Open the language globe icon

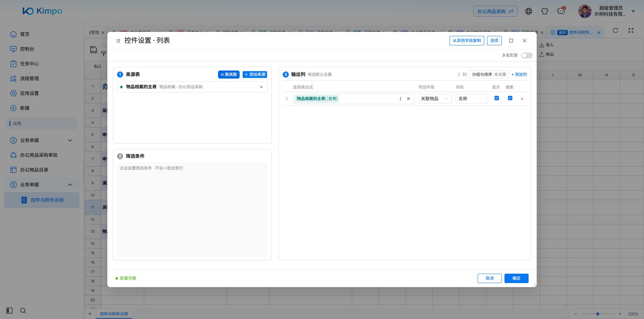point(529,11)
